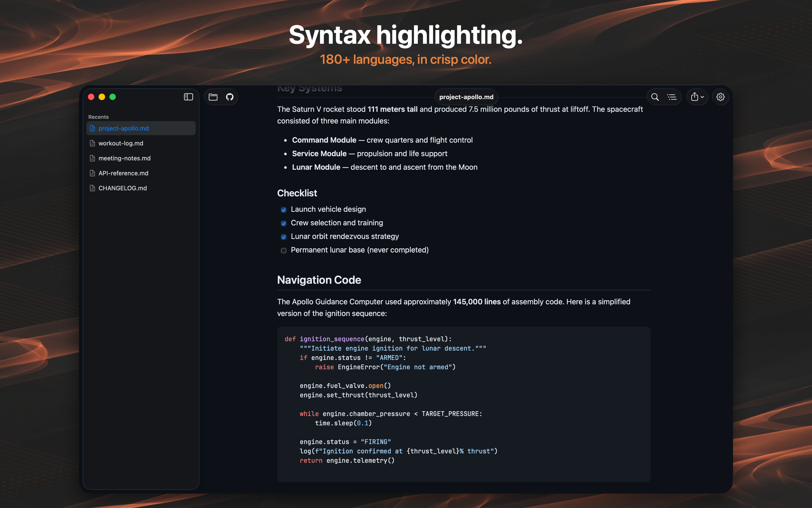Viewport: 812px width, 508px height.
Task: Click while engine.chamber_pressure code line
Action: [391, 414]
